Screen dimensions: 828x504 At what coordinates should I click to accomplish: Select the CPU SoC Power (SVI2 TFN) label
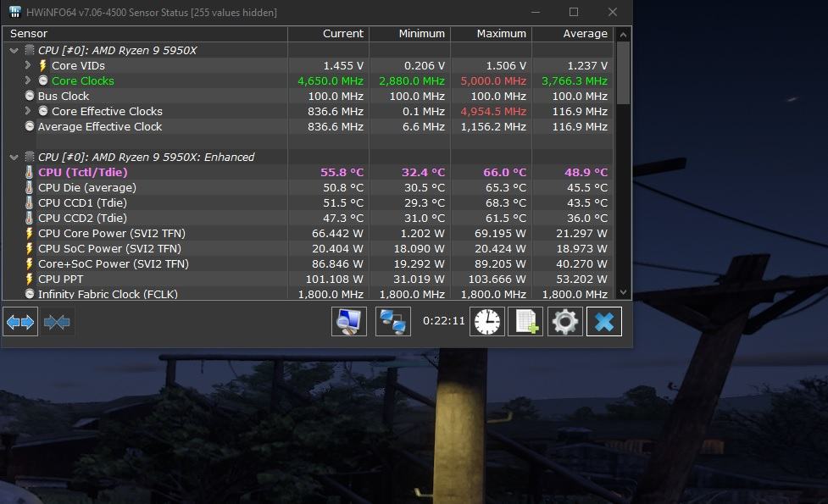pyautogui.click(x=109, y=248)
